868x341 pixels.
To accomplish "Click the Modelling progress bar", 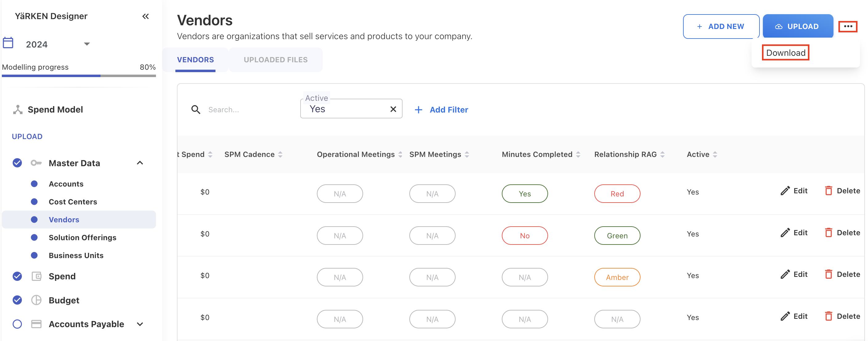I will [79, 76].
